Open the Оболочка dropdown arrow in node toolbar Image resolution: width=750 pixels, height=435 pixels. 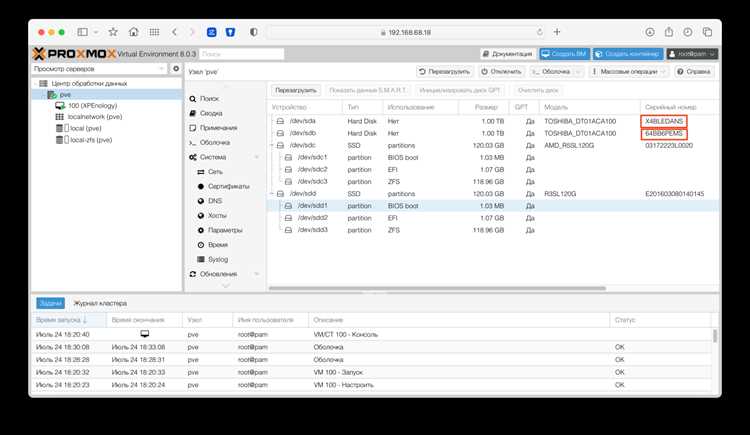click(578, 72)
